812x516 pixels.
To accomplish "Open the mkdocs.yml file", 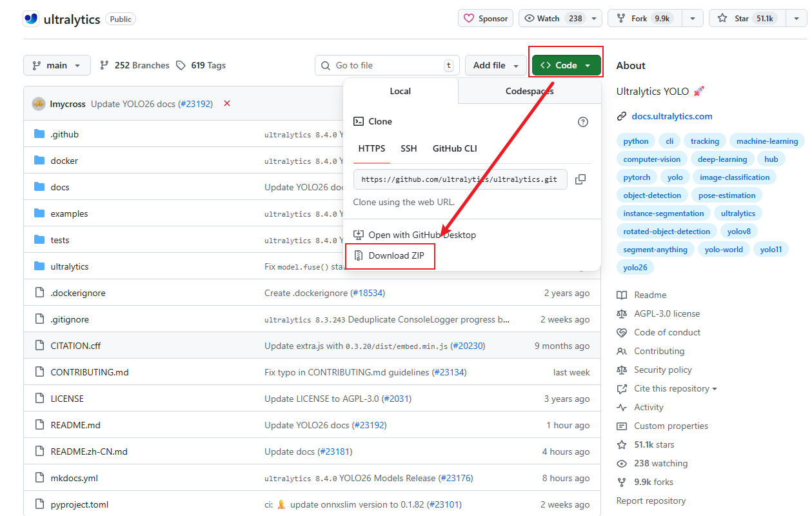I will point(74,478).
